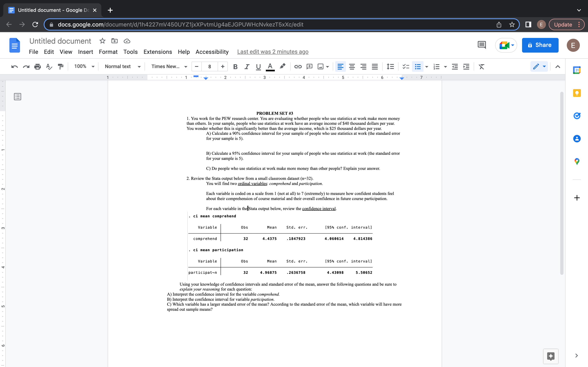Select the Paint format tool
The width and height of the screenshot is (588, 367).
(x=60, y=66)
